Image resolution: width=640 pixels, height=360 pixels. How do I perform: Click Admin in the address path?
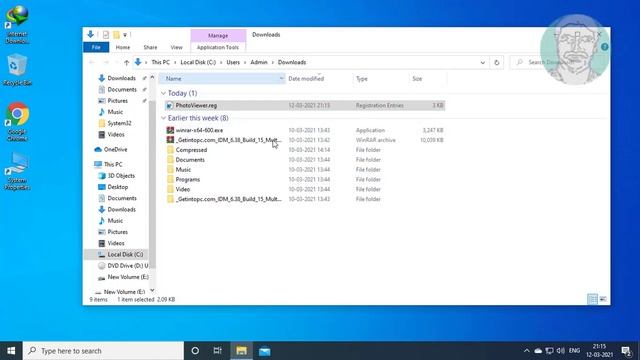click(259, 62)
